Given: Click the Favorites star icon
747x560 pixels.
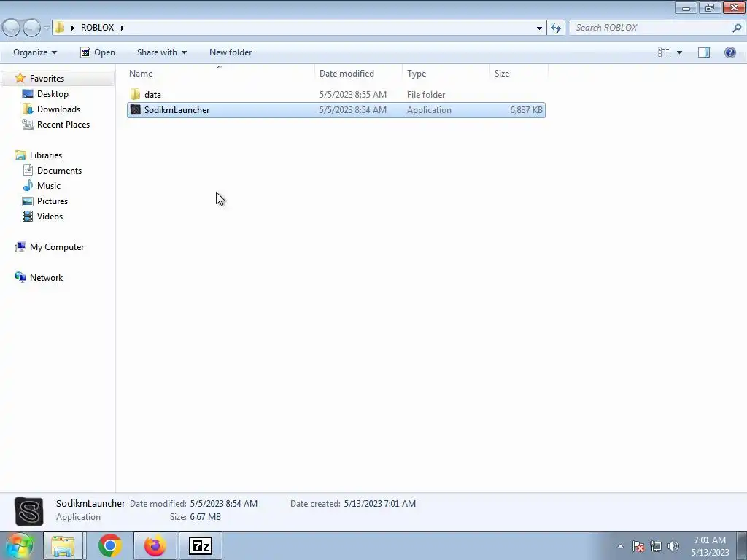Looking at the screenshot, I should coord(20,78).
